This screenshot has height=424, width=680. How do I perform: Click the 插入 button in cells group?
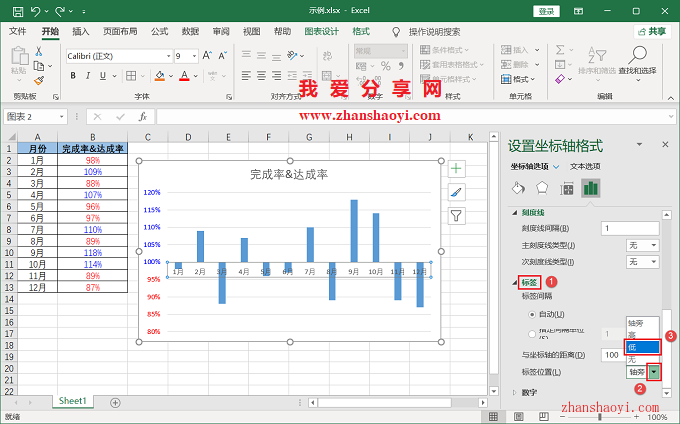point(520,50)
